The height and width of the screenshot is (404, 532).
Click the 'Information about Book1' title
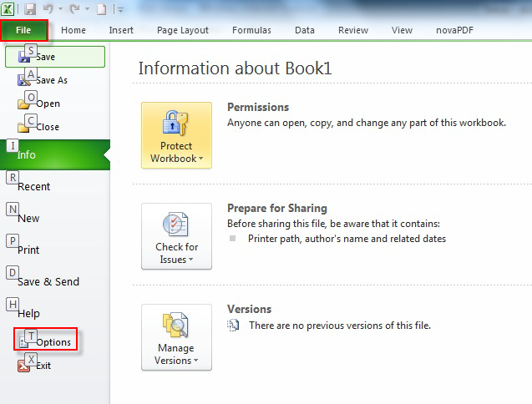pyautogui.click(x=235, y=68)
